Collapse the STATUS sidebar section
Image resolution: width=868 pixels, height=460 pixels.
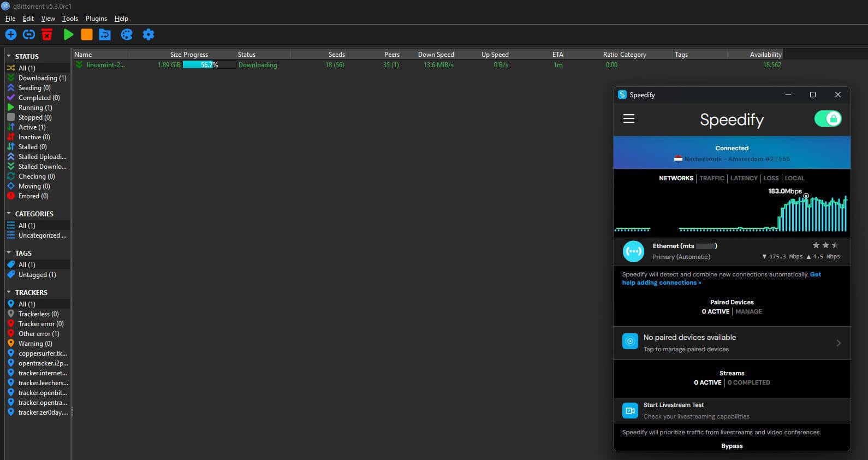[x=9, y=56]
